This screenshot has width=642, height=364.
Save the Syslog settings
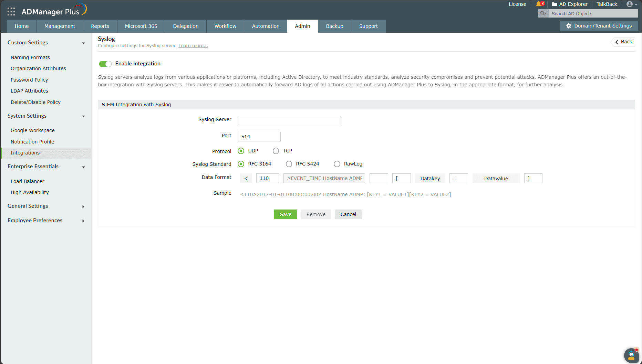point(286,214)
